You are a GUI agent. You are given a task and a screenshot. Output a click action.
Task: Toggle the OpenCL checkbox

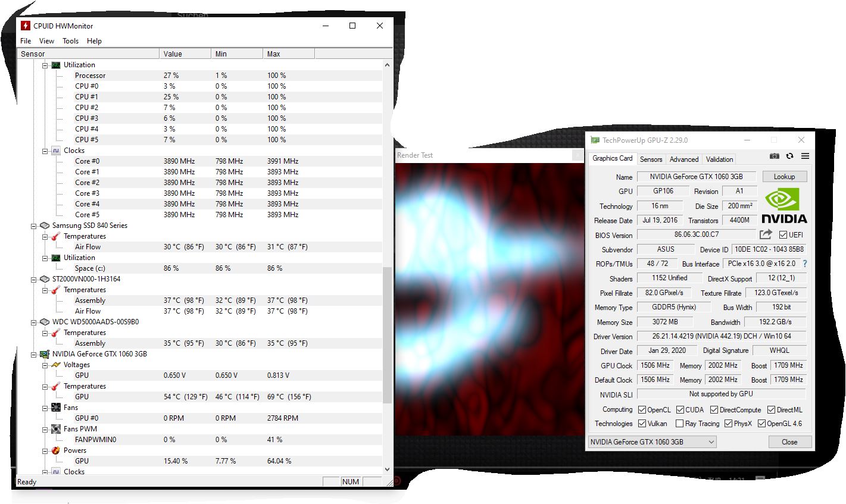(x=642, y=410)
